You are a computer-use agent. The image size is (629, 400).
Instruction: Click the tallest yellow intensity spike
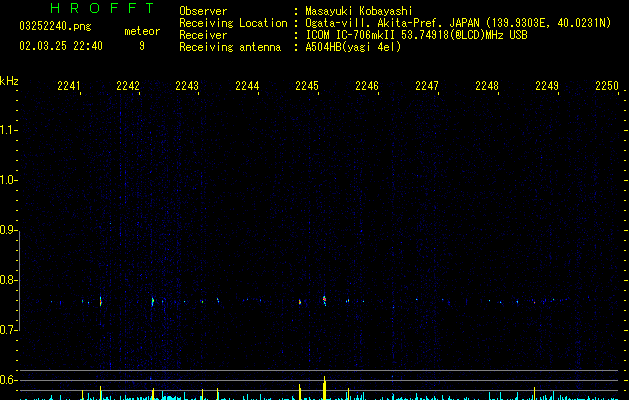coord(325,388)
